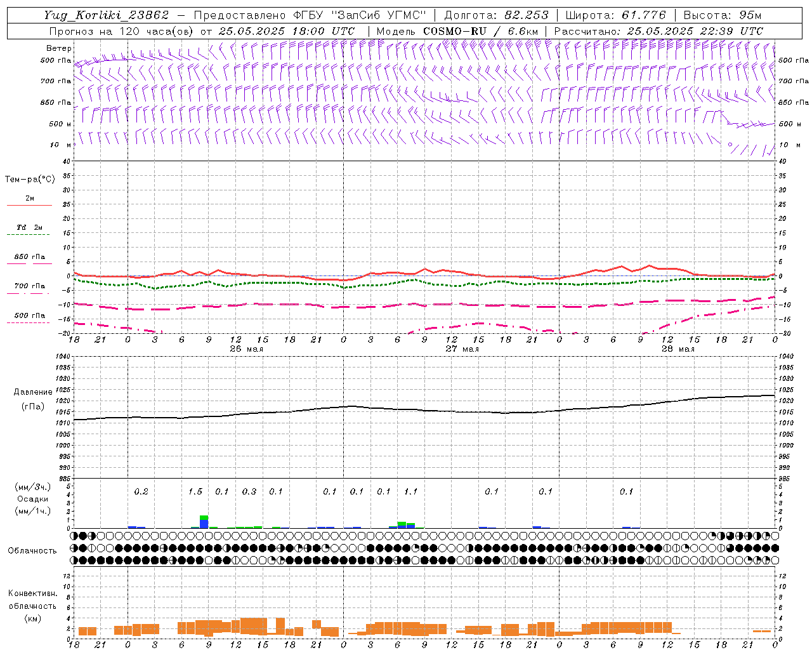Select the Конвективн. convective cloud label
This screenshot has height=650, width=812.
[32, 594]
